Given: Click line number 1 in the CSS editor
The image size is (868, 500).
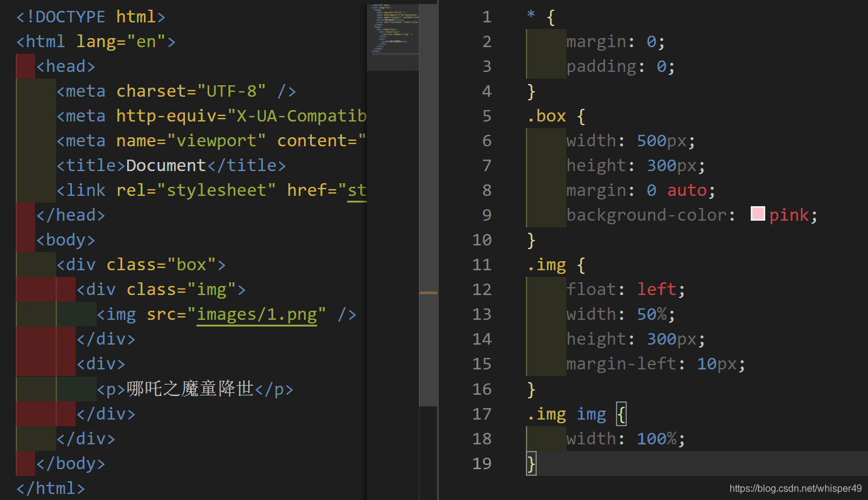Looking at the screenshot, I should tap(486, 17).
